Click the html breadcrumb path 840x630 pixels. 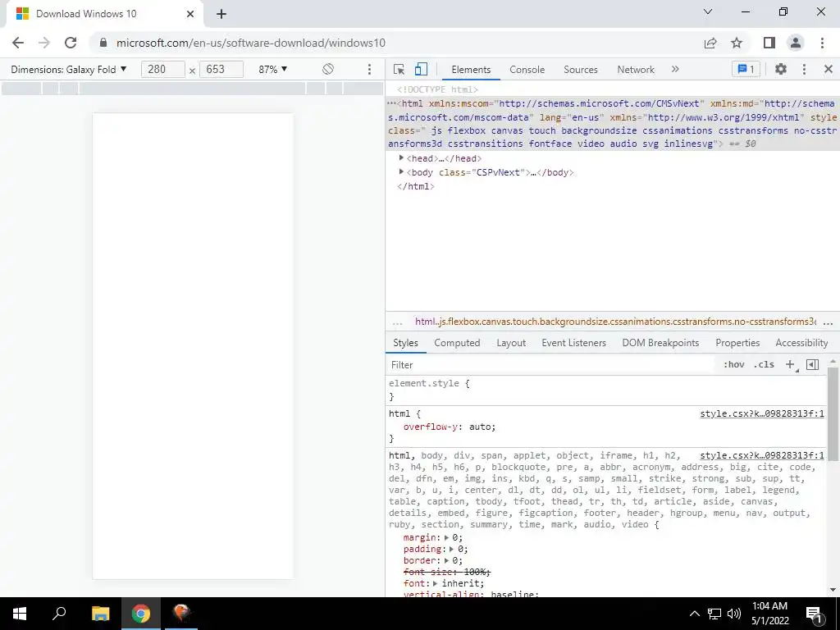click(x=615, y=322)
